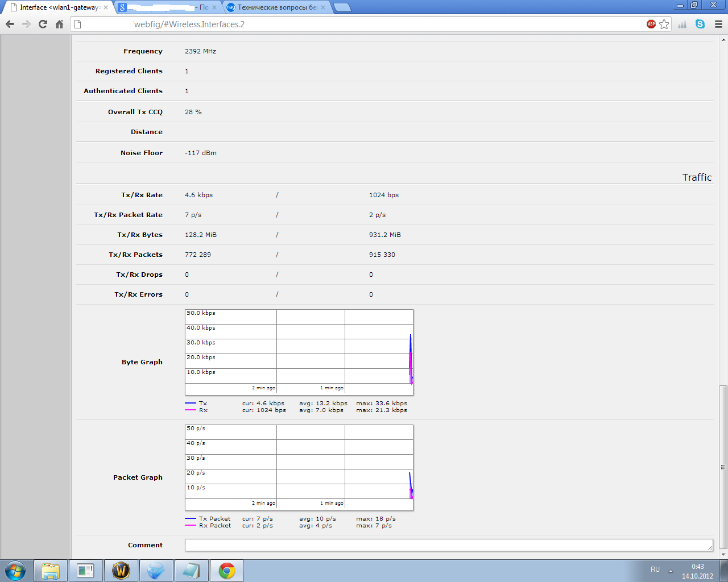
Task: Click the Packet Graph label
Action: [138, 477]
